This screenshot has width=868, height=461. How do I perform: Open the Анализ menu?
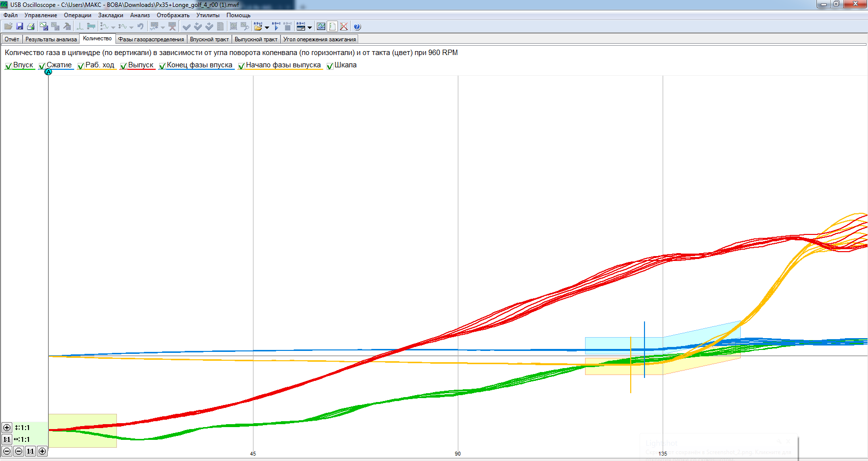140,15
